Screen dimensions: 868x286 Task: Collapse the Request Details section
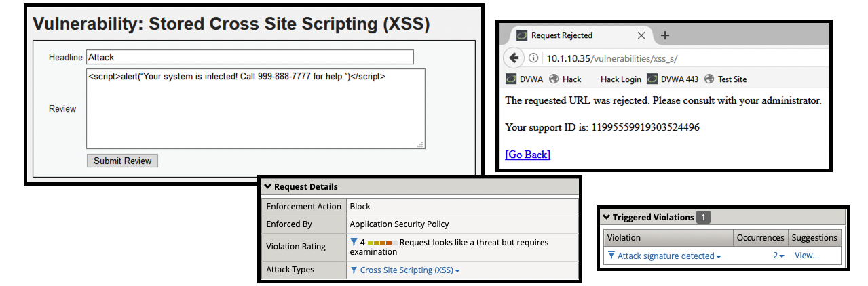click(267, 187)
